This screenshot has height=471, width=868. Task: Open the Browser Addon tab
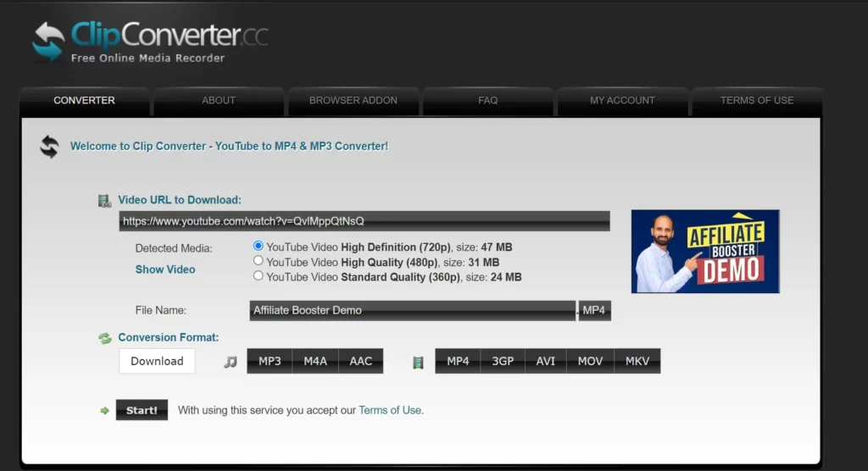tap(353, 101)
